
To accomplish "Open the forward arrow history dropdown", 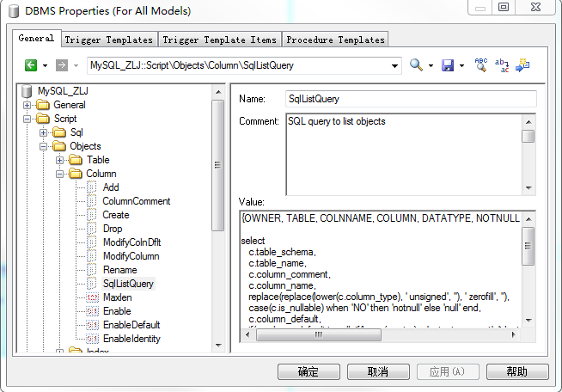I will click(x=76, y=65).
